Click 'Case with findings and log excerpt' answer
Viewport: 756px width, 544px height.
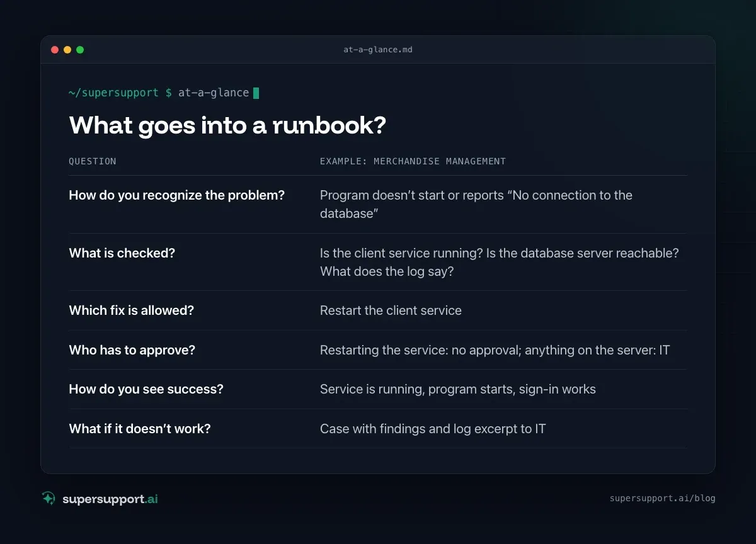tap(433, 429)
